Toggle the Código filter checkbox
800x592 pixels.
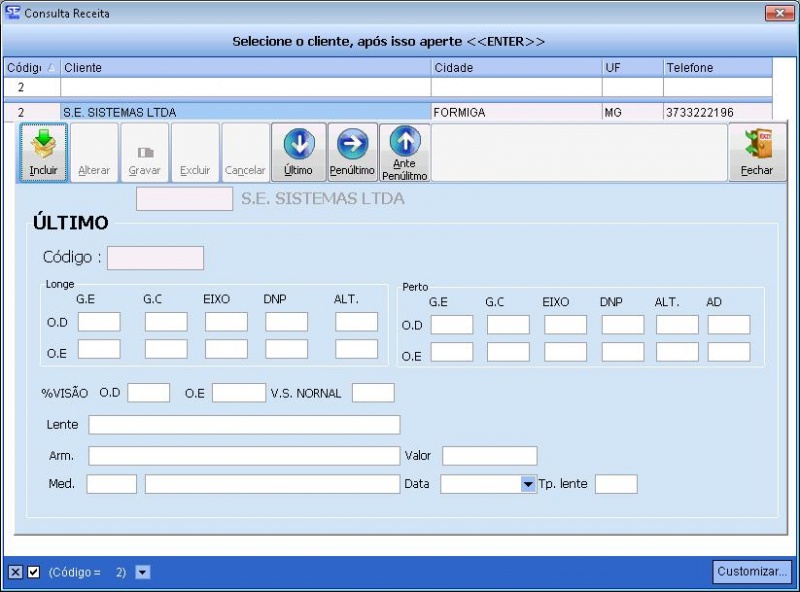[33, 572]
